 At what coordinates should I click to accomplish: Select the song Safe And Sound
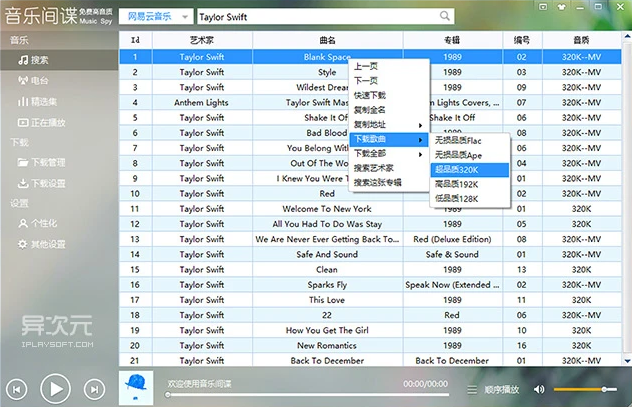327,254
